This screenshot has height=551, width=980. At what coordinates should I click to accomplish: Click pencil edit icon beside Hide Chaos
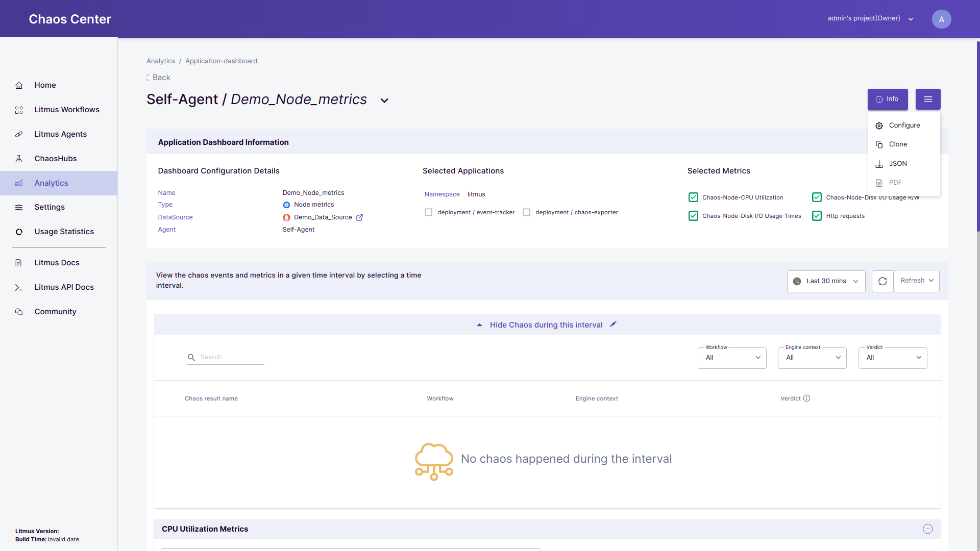point(613,324)
